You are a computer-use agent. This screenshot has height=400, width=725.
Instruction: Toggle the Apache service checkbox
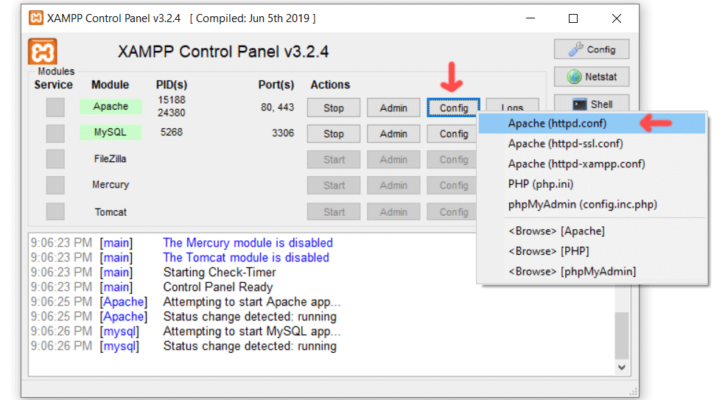55,107
